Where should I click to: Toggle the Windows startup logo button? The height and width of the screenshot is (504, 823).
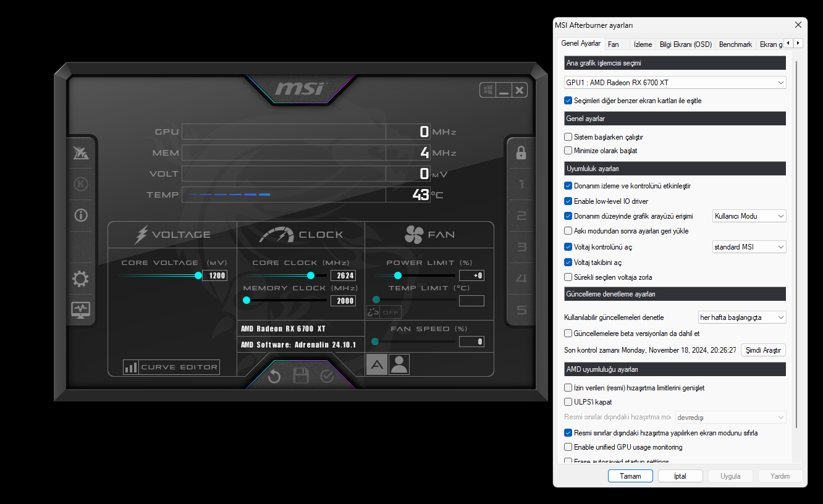click(x=488, y=90)
